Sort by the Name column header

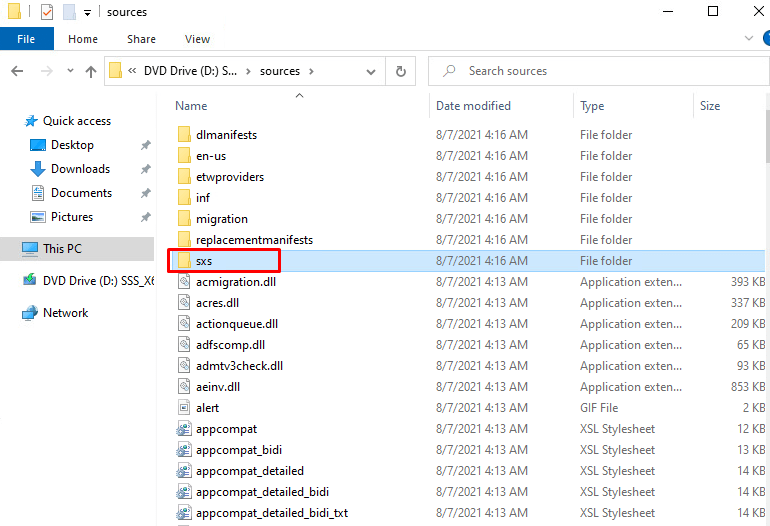191,106
